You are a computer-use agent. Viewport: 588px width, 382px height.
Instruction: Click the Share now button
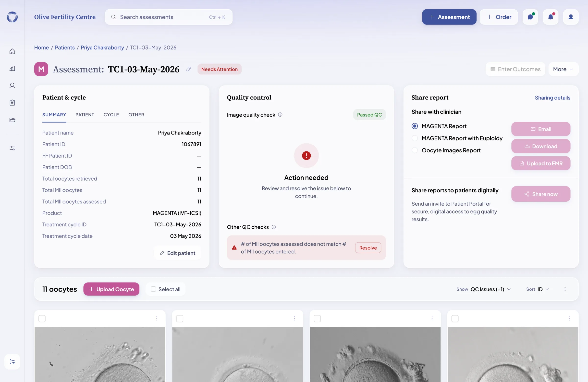(540, 194)
